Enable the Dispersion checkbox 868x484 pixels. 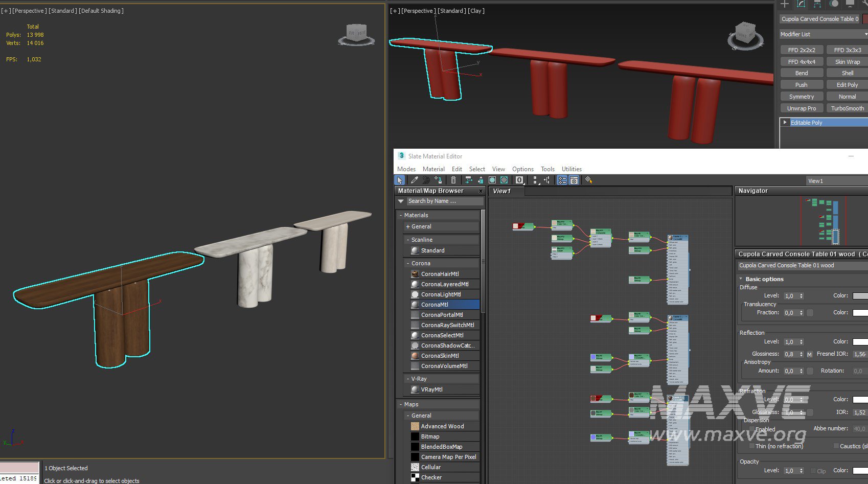[751, 429]
